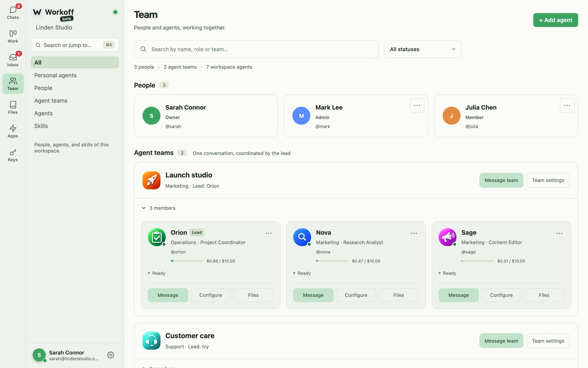This screenshot has width=588, height=368.
Task: Open the more options menu for Julia Chen
Action: pos(567,105)
